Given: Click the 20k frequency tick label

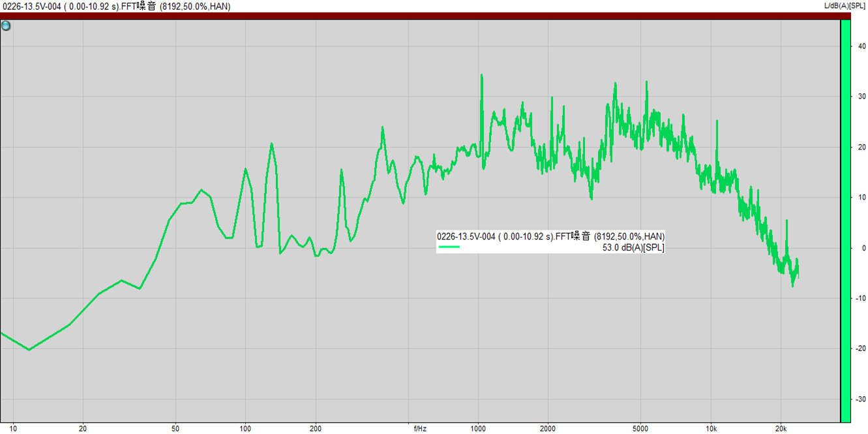Looking at the screenshot, I should [x=781, y=429].
